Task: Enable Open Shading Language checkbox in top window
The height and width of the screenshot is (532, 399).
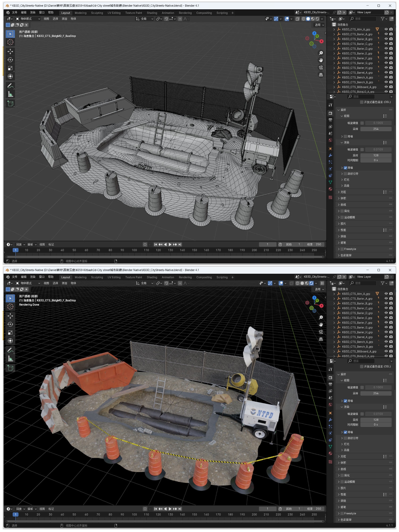Action: coord(361,102)
